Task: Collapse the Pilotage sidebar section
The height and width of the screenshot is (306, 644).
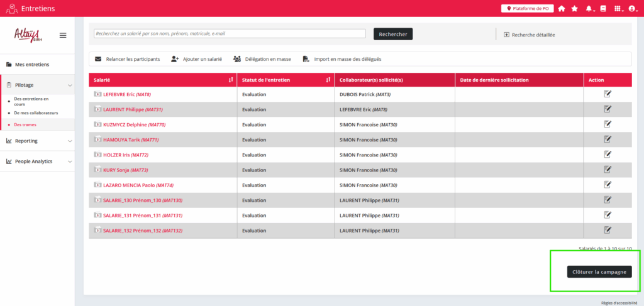Action: tap(70, 85)
